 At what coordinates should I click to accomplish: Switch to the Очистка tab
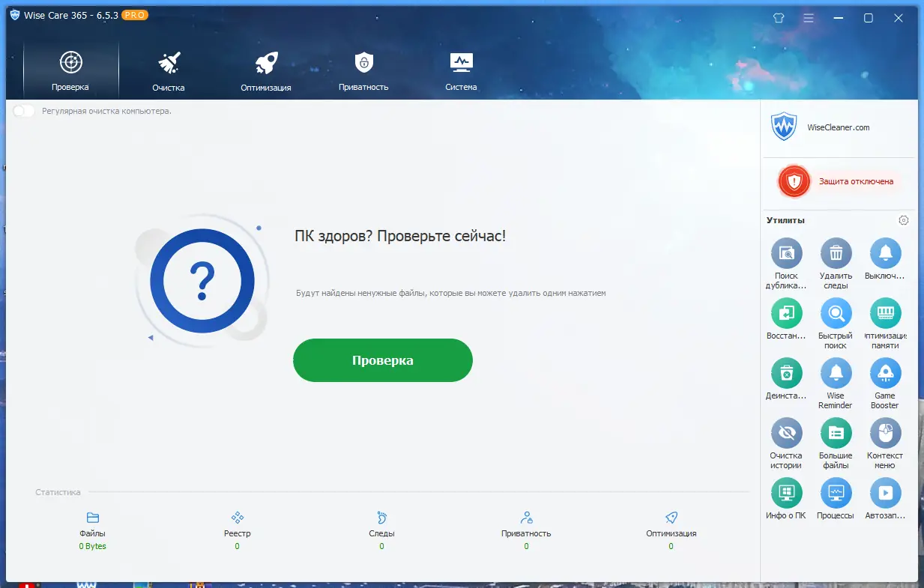(x=168, y=70)
